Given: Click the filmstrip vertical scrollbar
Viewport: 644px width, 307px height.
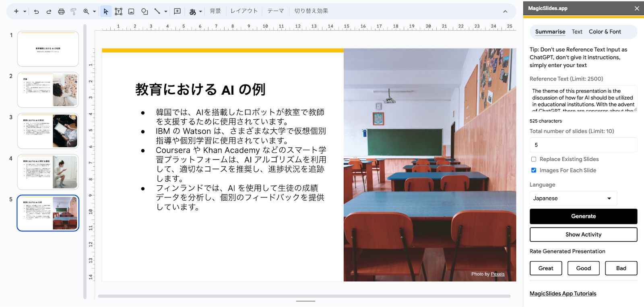Looking at the screenshot, I should coord(85,161).
